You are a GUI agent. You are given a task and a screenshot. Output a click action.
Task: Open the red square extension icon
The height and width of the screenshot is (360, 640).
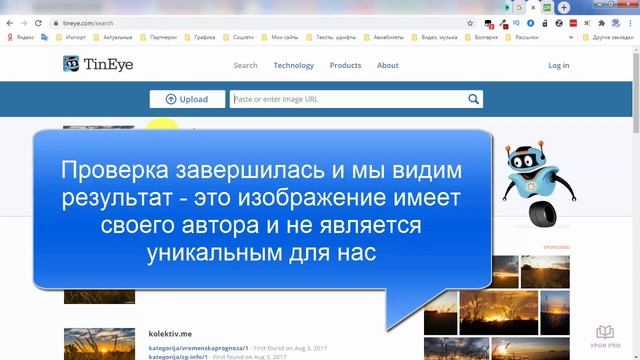(573, 23)
